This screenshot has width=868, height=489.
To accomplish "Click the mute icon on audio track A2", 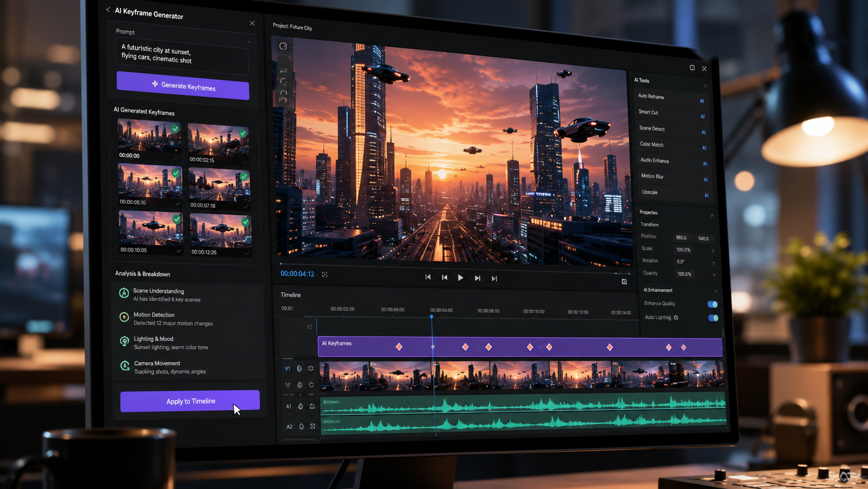I will coord(301,427).
